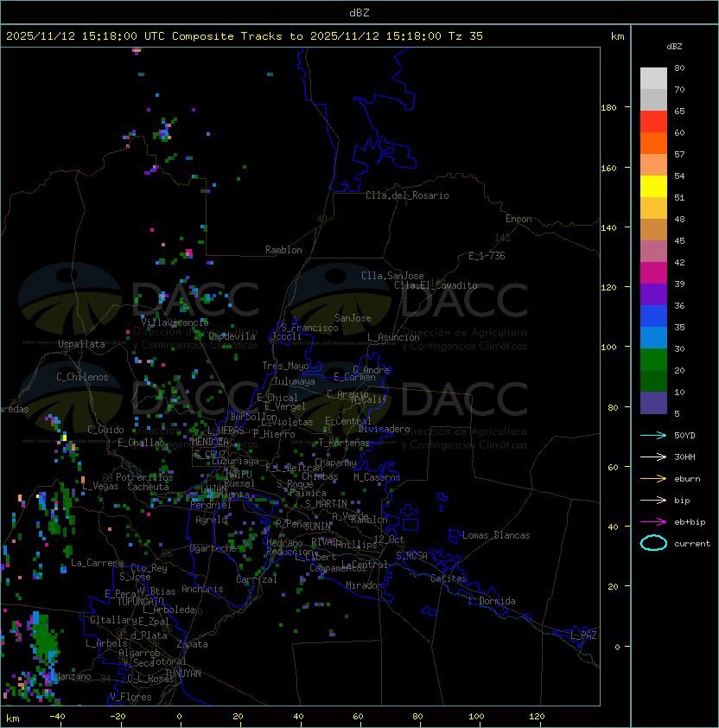
Task: Click the magenta eb+bip arrow in legend
Action: (653, 522)
